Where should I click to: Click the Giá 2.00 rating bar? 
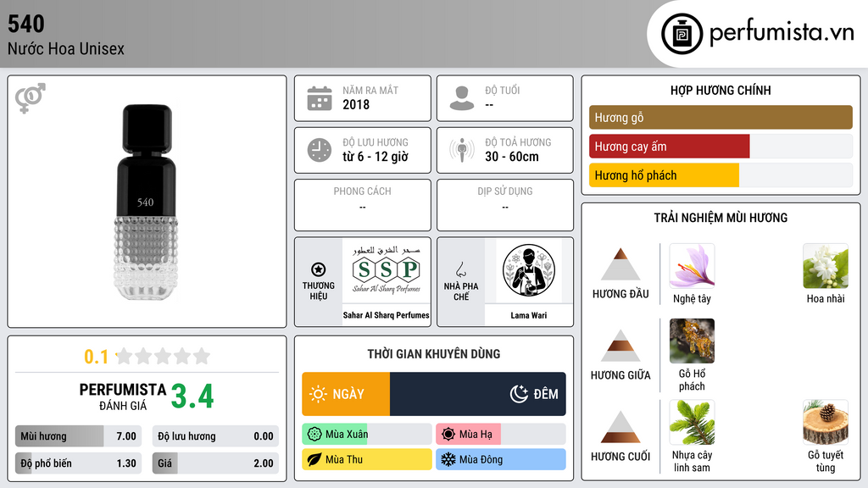coord(215,463)
